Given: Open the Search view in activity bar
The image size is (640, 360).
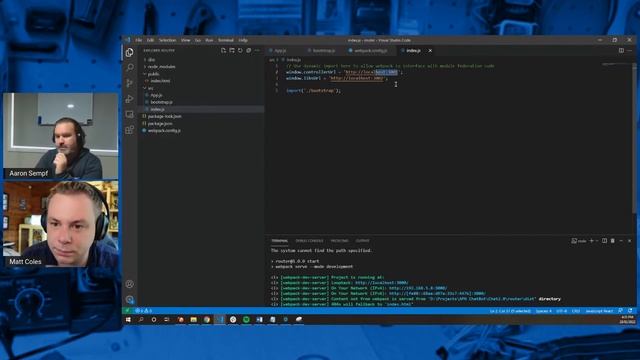Looking at the screenshot, I should click(x=130, y=67).
